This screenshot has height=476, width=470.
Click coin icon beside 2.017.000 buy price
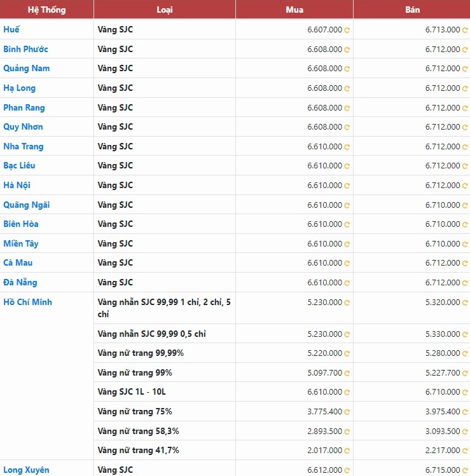(347, 451)
